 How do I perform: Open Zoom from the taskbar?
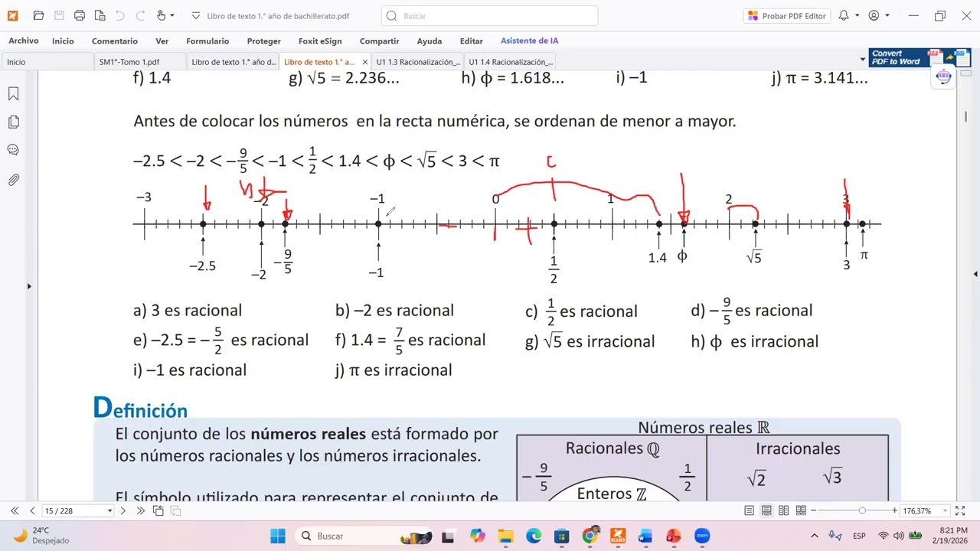(702, 536)
